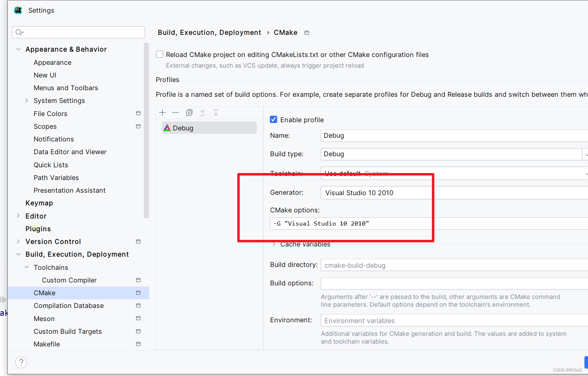Expand the Editor settings node
The image size is (588, 376).
(x=18, y=216)
